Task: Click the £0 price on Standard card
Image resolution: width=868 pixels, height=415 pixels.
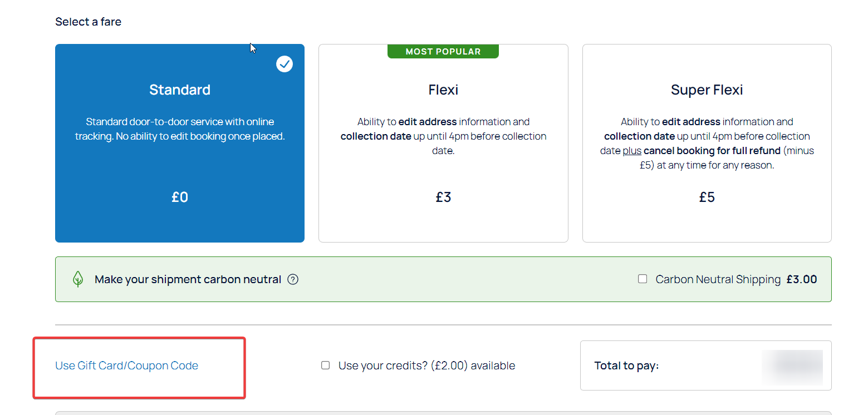Action: coord(180,197)
